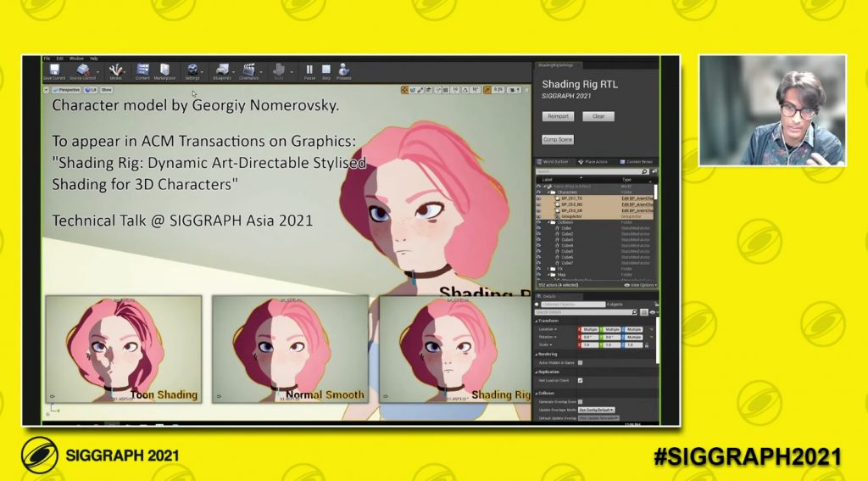Open the Content browser toolbar icon
This screenshot has height=481, width=868.
pyautogui.click(x=142, y=70)
